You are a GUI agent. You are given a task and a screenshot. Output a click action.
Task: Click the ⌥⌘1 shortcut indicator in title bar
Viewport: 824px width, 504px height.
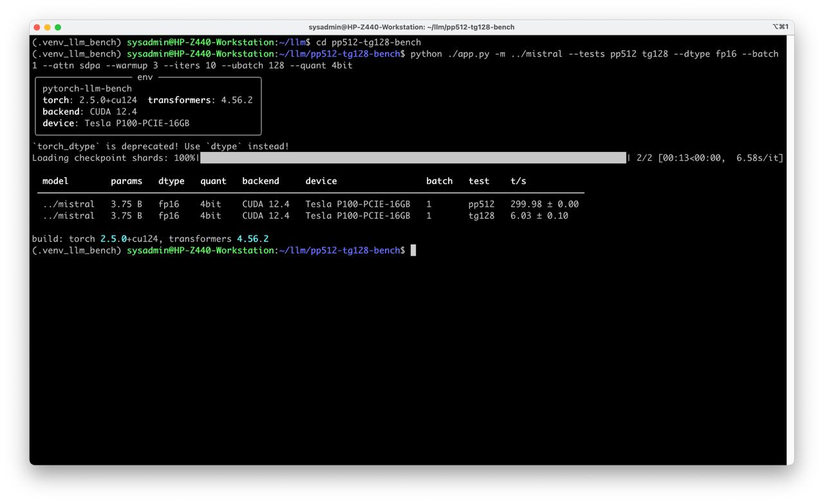point(780,27)
